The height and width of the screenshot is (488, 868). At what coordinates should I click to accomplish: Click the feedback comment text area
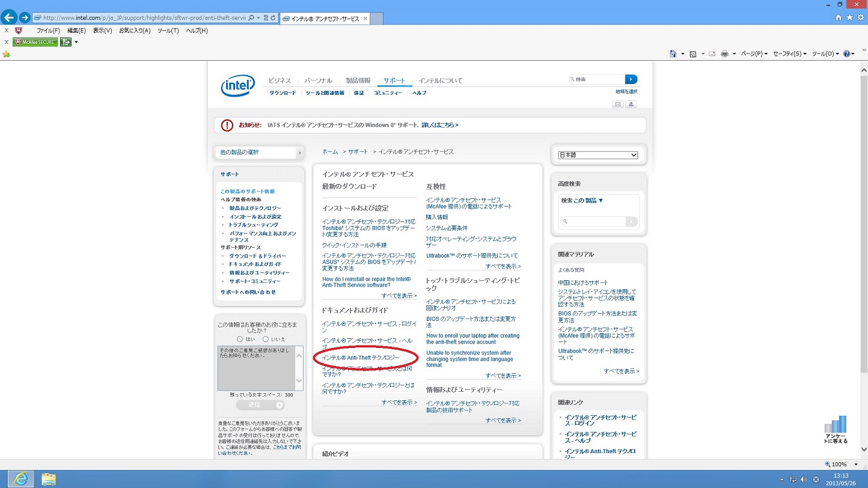[x=256, y=368]
